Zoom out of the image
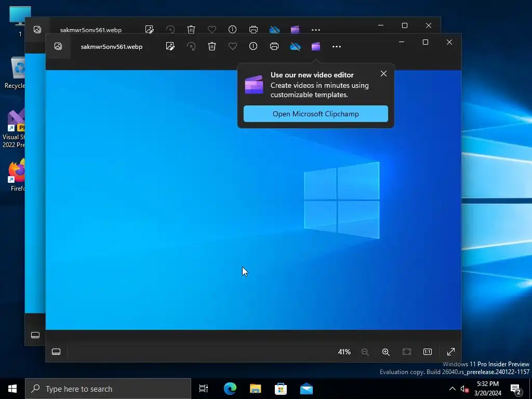The width and height of the screenshot is (532, 399). coord(365,352)
